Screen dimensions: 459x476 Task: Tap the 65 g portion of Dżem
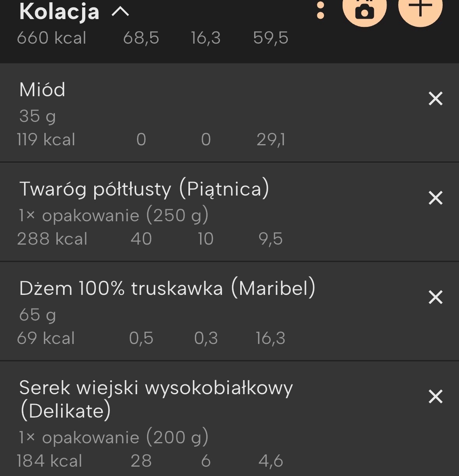pyautogui.click(x=37, y=315)
